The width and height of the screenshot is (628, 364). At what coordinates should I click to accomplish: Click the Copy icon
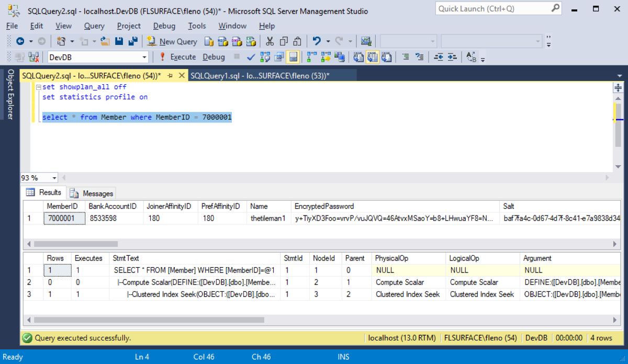[x=284, y=41]
